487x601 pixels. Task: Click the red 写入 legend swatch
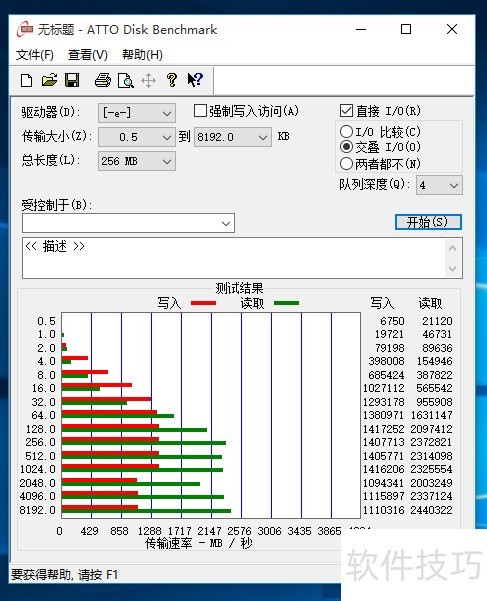click(x=203, y=303)
